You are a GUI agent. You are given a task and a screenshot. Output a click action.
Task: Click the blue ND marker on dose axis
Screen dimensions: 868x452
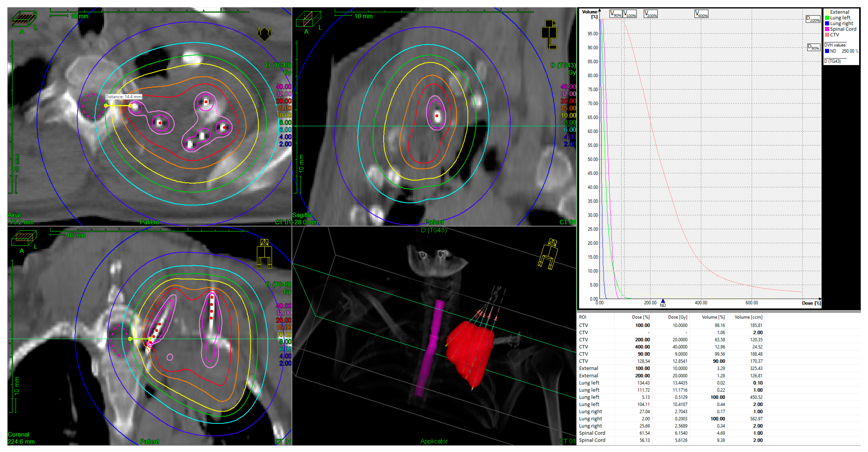click(663, 301)
